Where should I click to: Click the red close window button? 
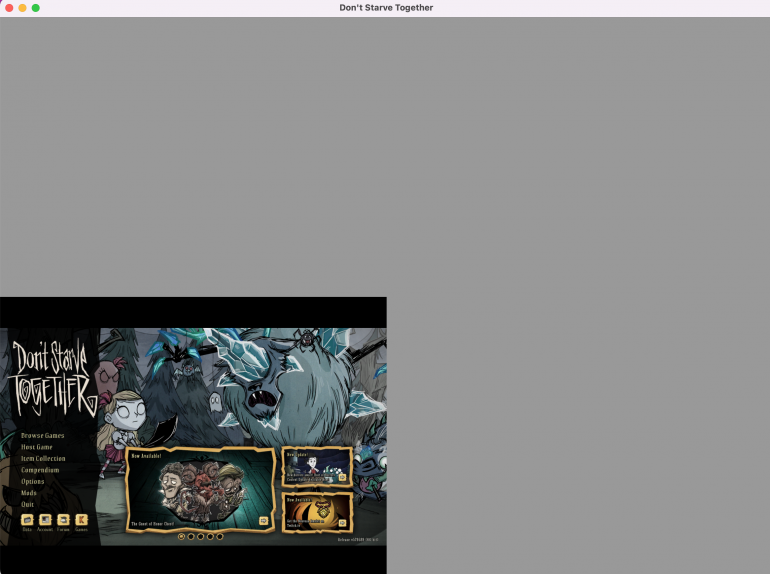pyautogui.click(x=9, y=8)
